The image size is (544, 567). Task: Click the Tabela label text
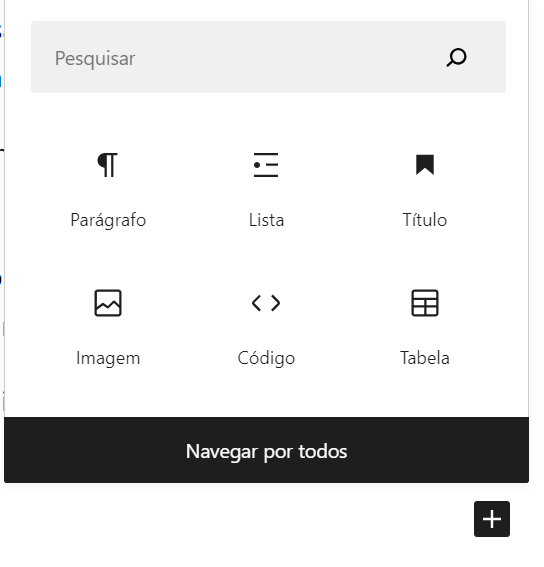(x=425, y=358)
